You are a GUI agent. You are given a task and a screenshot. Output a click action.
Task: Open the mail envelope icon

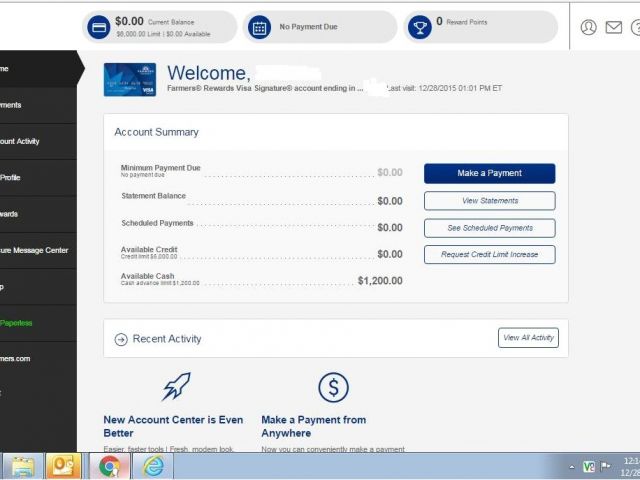pyautogui.click(x=613, y=27)
